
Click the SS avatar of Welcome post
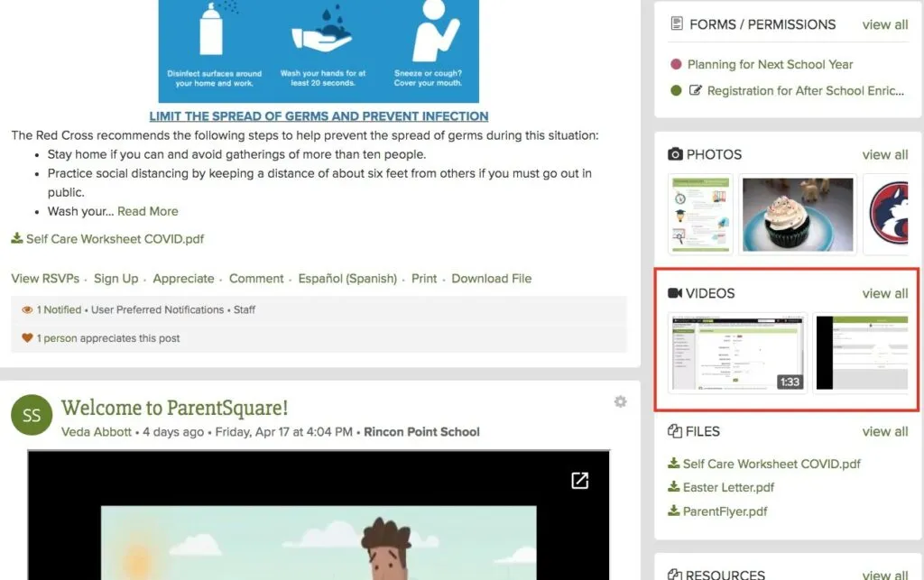[x=32, y=415]
